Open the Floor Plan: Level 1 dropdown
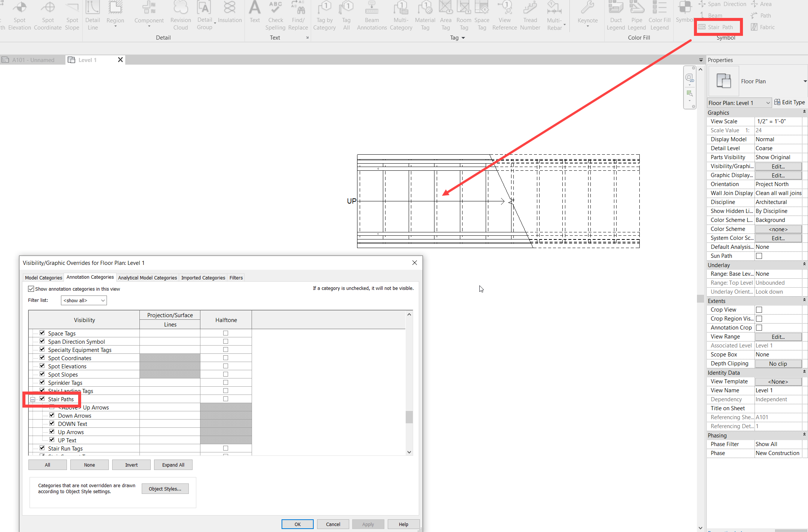 tap(739, 103)
